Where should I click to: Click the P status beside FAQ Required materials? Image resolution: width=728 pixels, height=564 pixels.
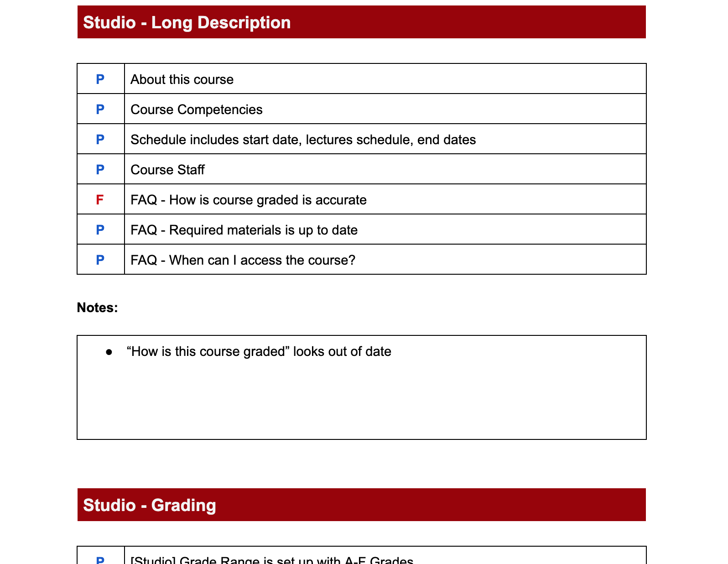pos(100,230)
